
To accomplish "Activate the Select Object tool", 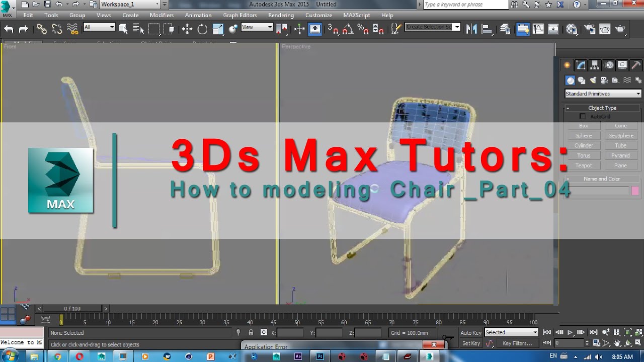I will pyautogui.click(x=123, y=29).
